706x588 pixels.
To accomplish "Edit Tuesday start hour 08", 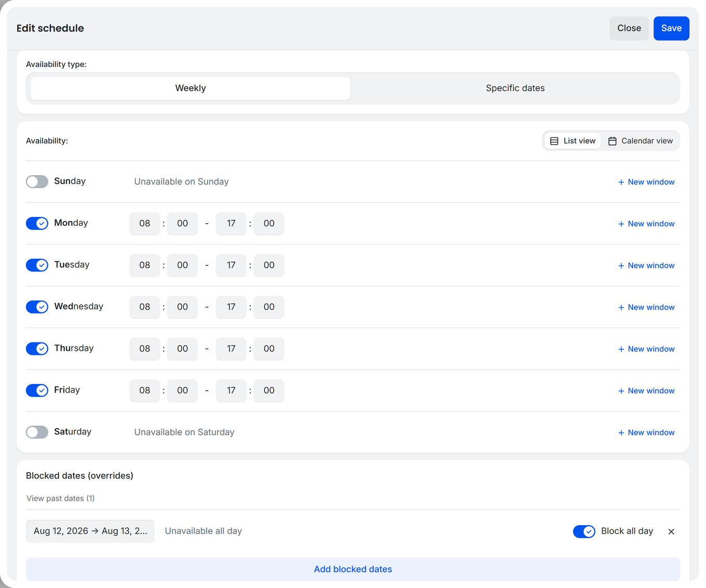I will (145, 265).
